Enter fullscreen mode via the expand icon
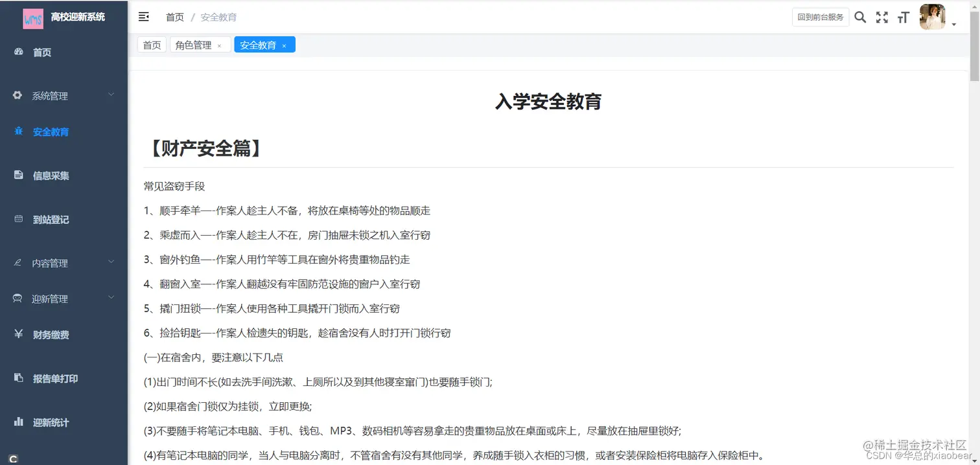The height and width of the screenshot is (465, 980). [x=881, y=17]
